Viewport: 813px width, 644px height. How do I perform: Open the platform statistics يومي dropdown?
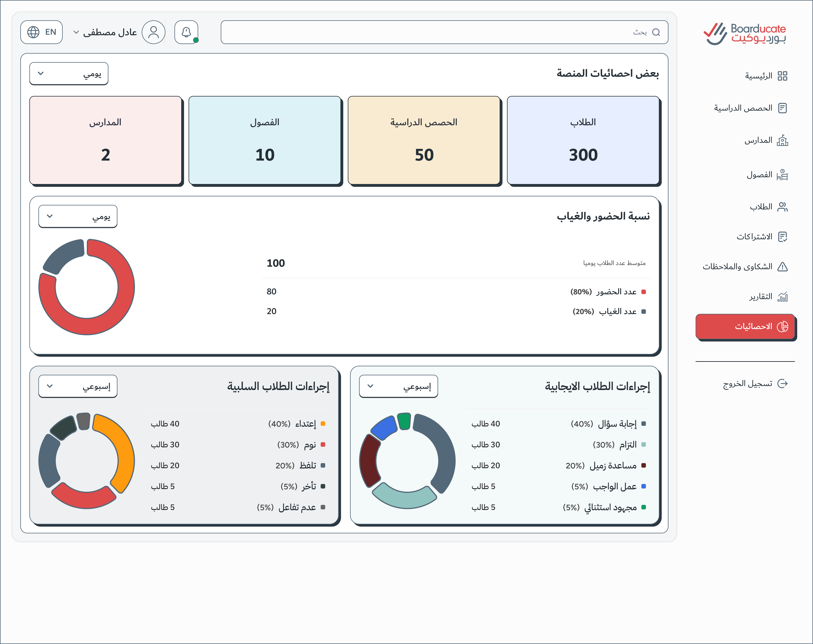pos(69,74)
